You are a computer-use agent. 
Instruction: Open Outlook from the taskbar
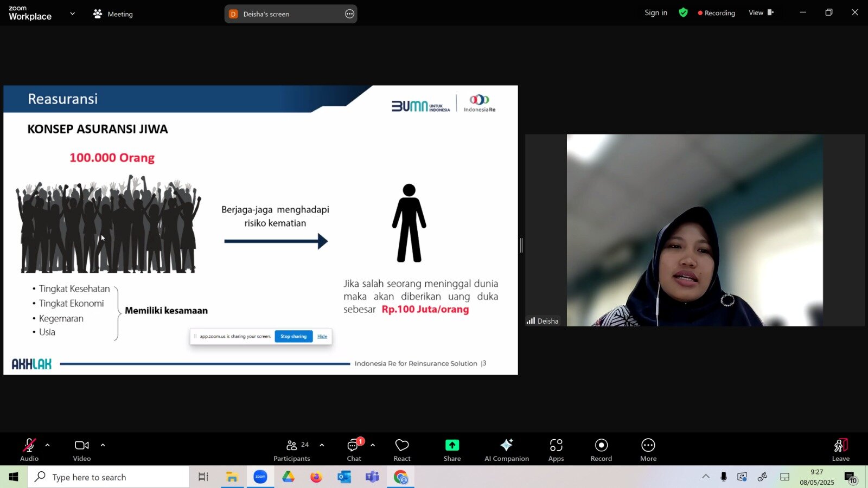tap(344, 477)
